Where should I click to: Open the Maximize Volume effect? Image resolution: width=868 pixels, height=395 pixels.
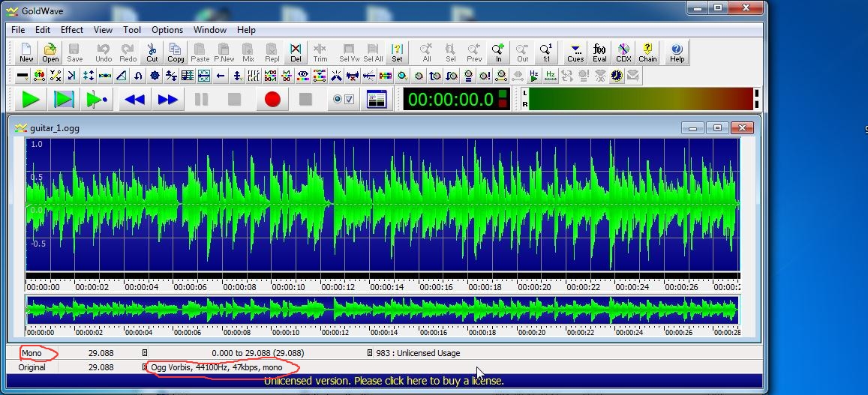[485, 76]
